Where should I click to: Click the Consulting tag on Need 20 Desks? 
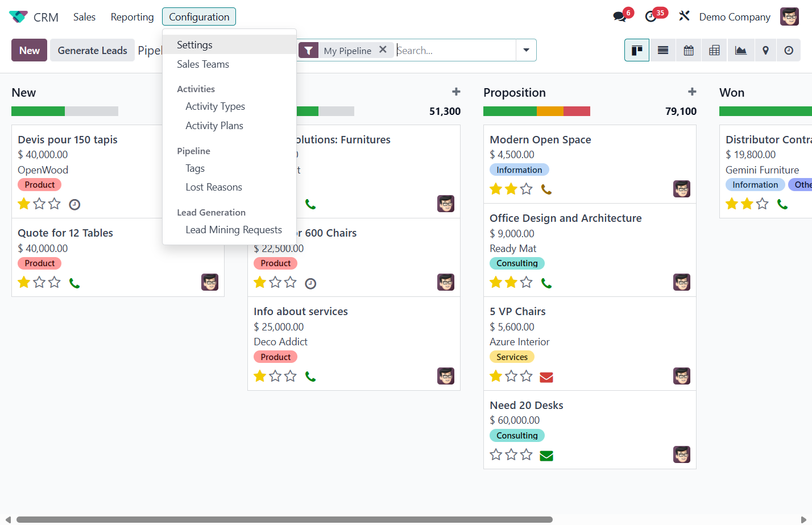coord(517,436)
